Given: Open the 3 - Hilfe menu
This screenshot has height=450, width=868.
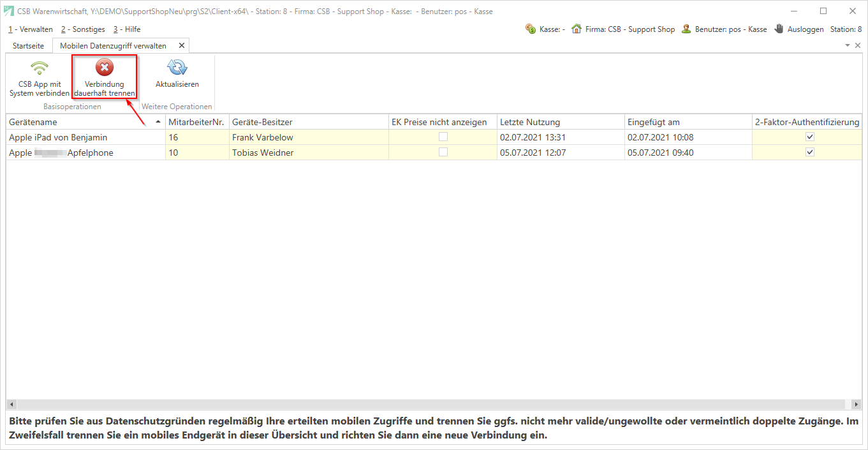Looking at the screenshot, I should pyautogui.click(x=127, y=29).
